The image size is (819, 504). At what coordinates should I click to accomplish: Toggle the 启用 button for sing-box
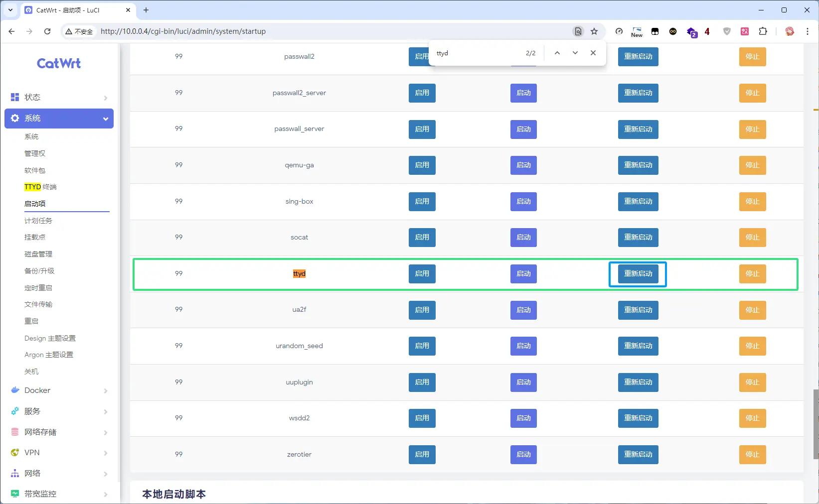point(422,201)
